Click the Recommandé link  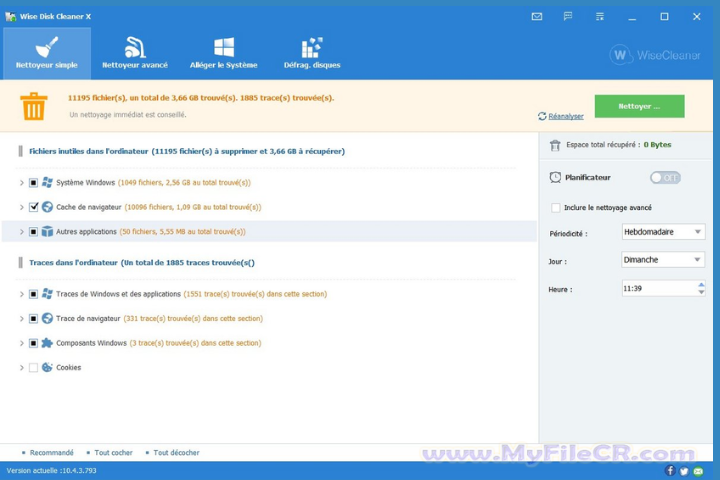pos(51,453)
